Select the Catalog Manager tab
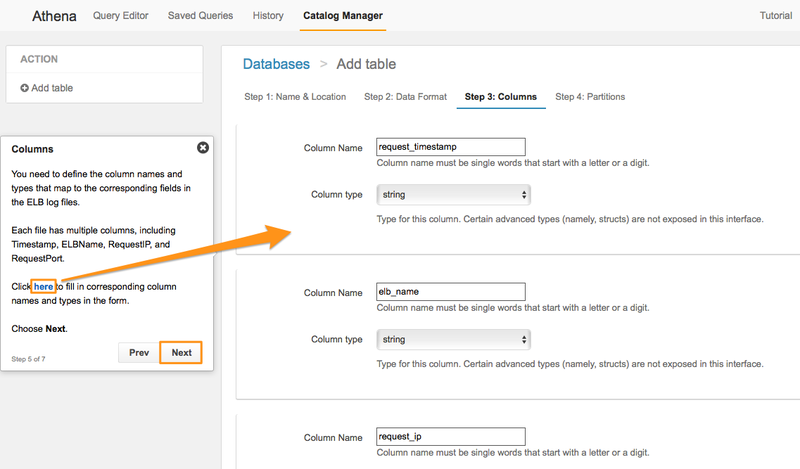 point(343,15)
